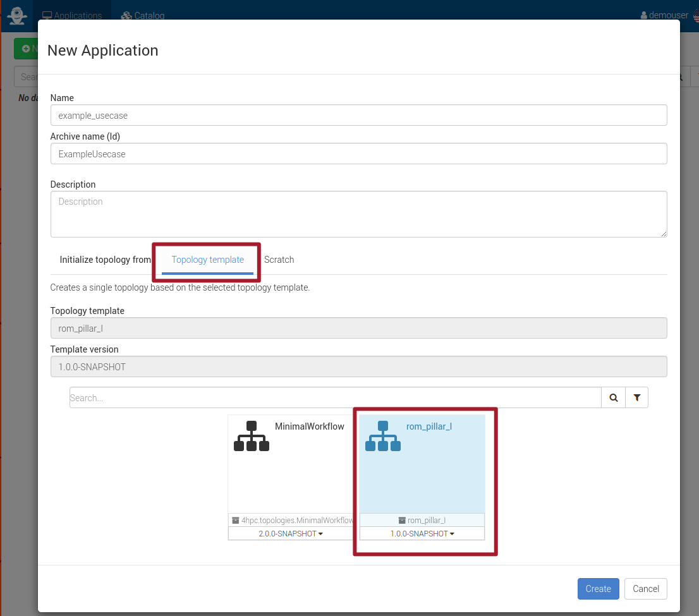Open the Catalog menu
The width and height of the screenshot is (699, 616).
click(143, 16)
